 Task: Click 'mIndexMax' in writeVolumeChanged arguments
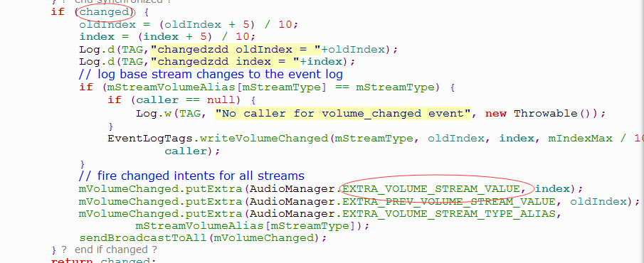pyautogui.click(x=581, y=139)
